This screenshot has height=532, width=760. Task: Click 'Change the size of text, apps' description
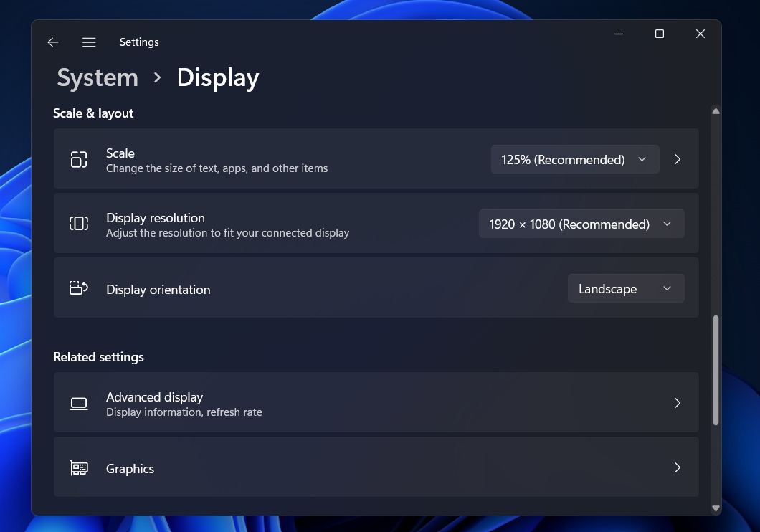coord(217,168)
